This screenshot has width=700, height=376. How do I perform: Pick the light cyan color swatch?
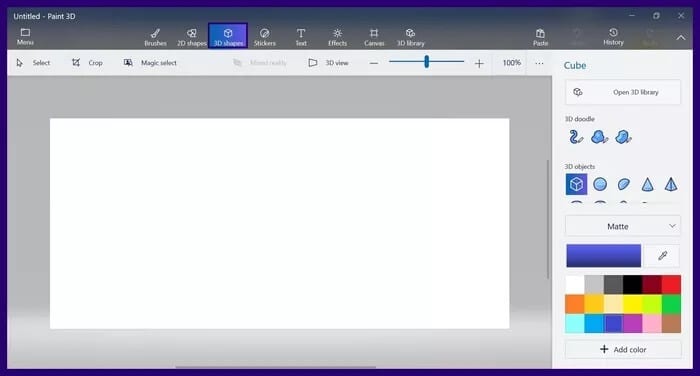coord(575,324)
